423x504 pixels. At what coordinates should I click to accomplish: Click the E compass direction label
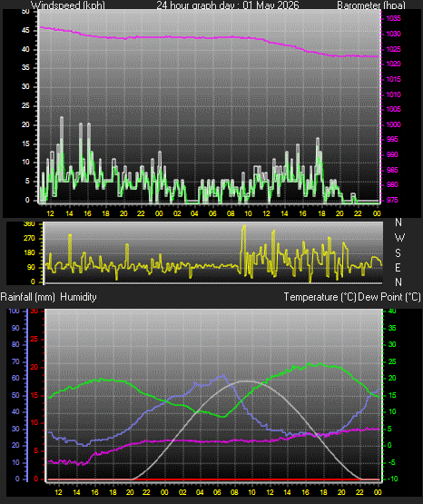point(398,267)
